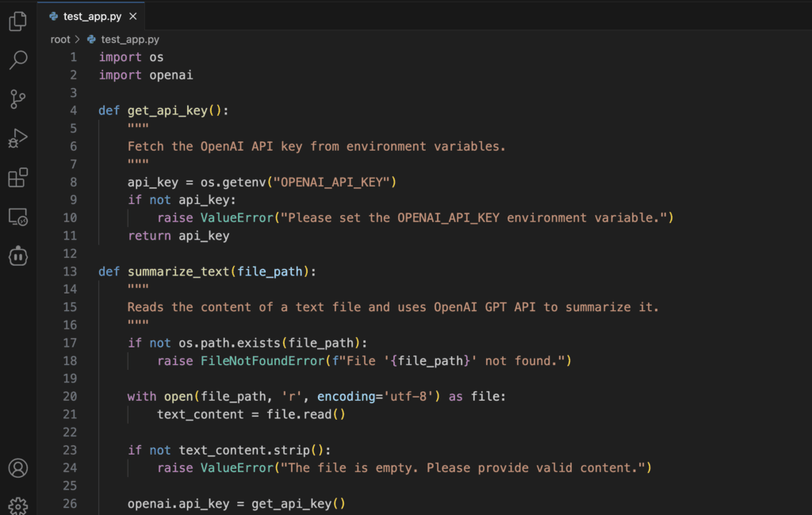Click the root breadcrumb
Viewport: 812px width, 515px height.
pyautogui.click(x=60, y=40)
